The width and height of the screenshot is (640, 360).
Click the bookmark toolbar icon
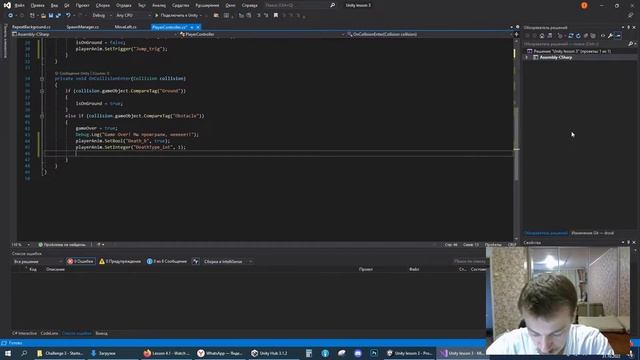pyautogui.click(x=276, y=16)
